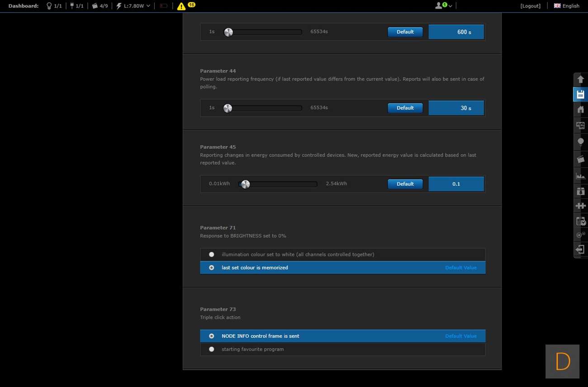Select 'starting favourite program' radio option

[x=211, y=349]
